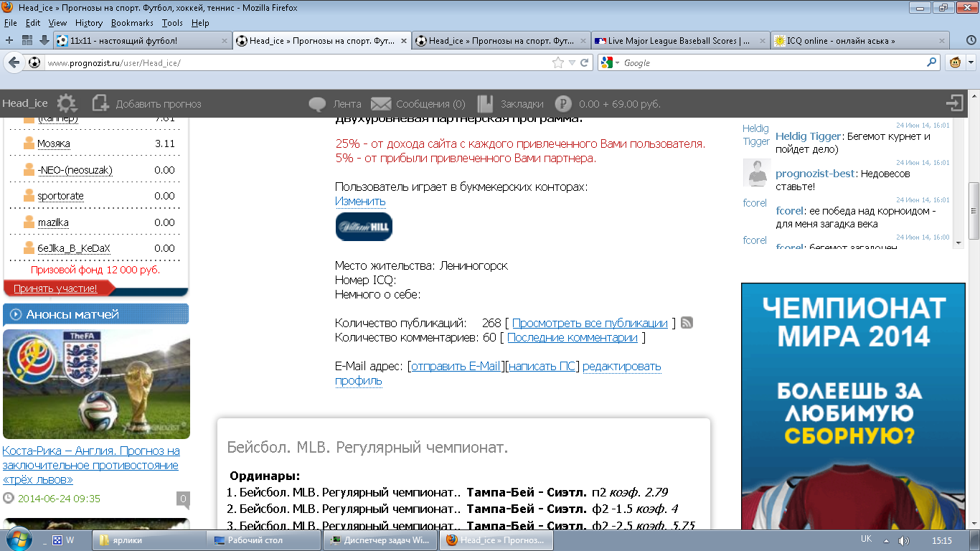Open the Bookmarks menu
The height and width of the screenshot is (551, 980).
pos(132,23)
